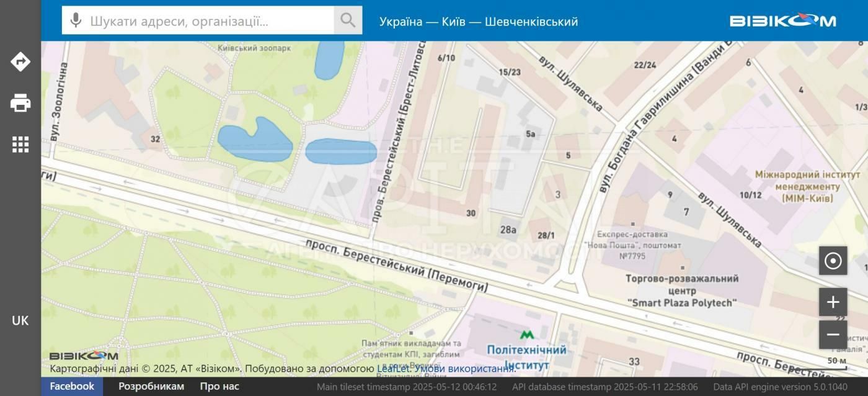
Task: Click the пров. Берестейський street label
Action: [x=400, y=133]
